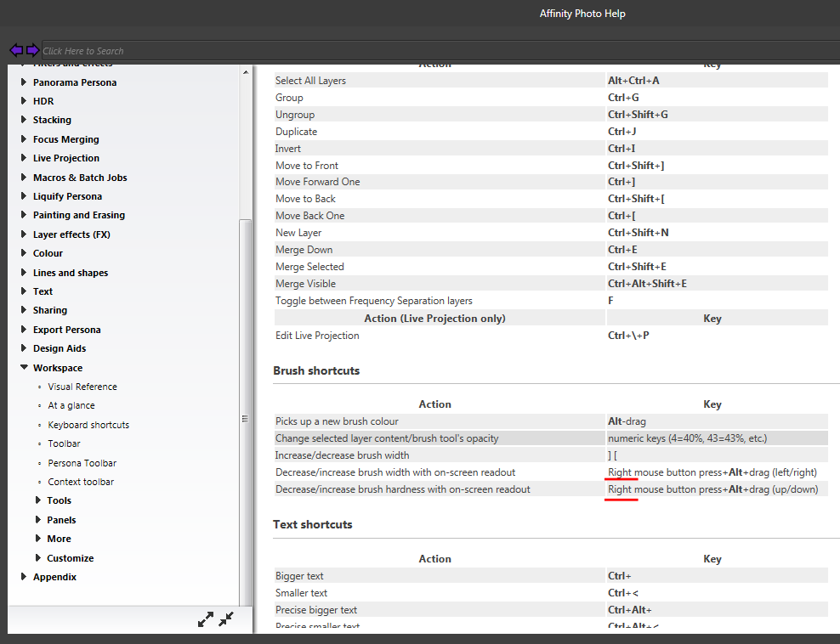The height and width of the screenshot is (644, 840).
Task: Expand the Customize subtopic
Action: [x=38, y=557]
